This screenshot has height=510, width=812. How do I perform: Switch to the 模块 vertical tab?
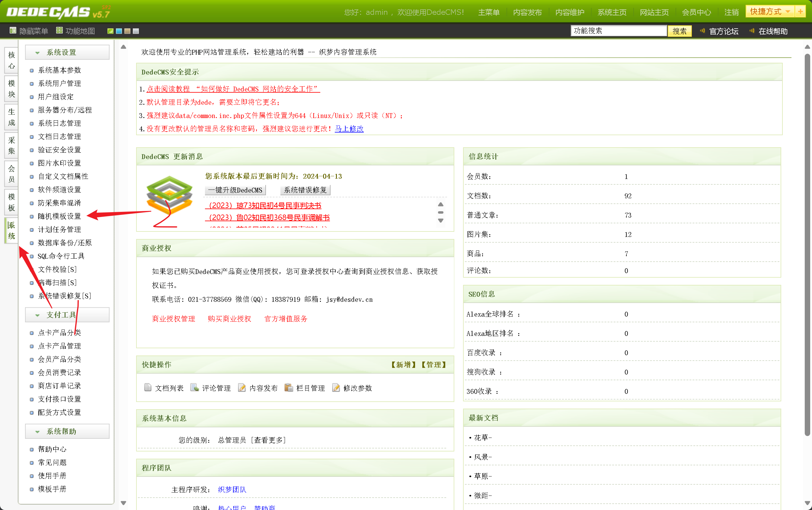(11, 89)
